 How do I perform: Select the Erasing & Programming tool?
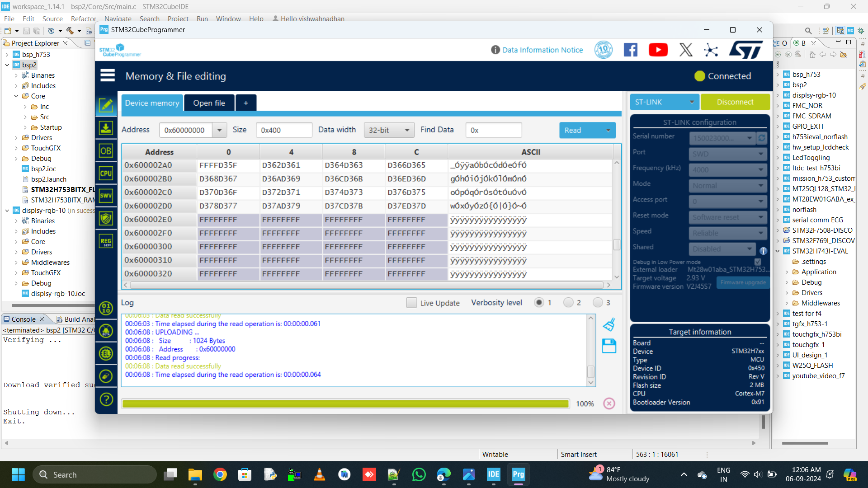click(x=106, y=128)
